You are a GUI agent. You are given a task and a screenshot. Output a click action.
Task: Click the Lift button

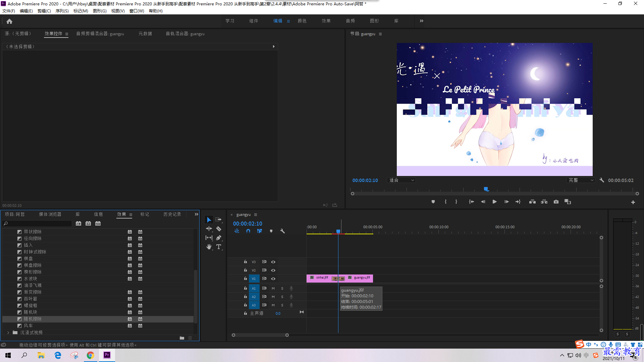point(532,202)
